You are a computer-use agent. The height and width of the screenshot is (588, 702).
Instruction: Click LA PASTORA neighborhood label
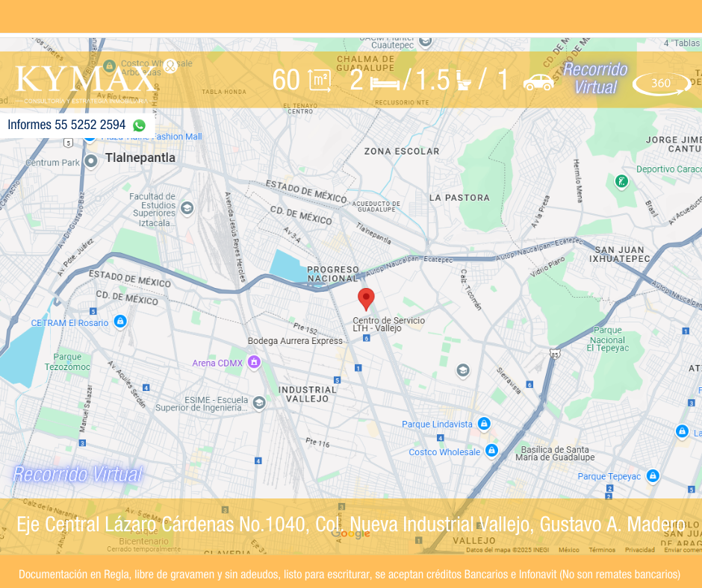tap(459, 198)
